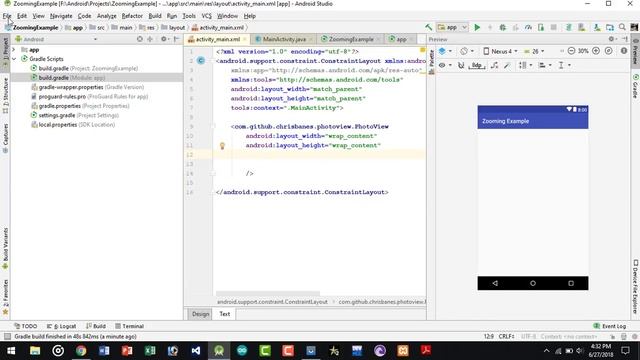Click the Search Everywhere magnifier icon

[x=622, y=27]
